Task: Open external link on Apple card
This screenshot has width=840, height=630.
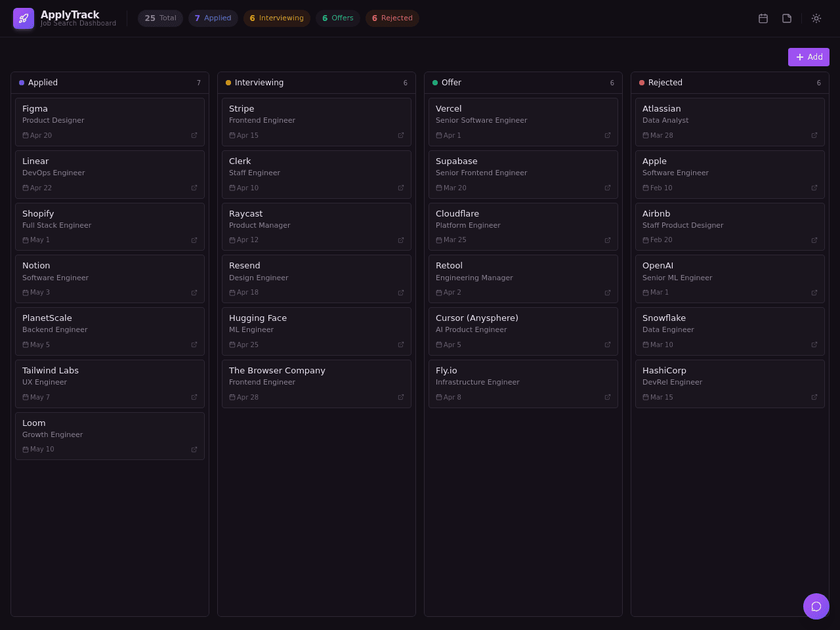Action: (814, 188)
